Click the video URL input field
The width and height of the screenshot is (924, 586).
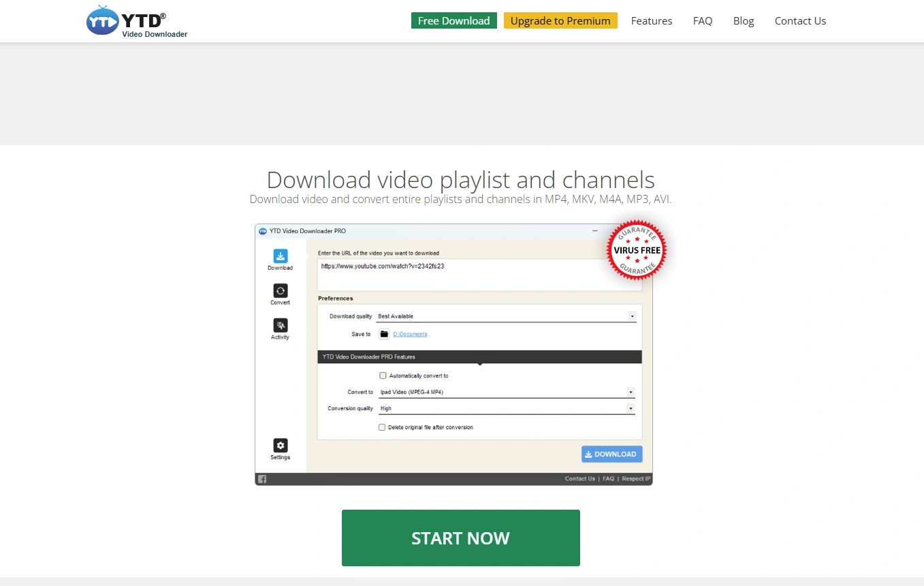click(x=479, y=275)
